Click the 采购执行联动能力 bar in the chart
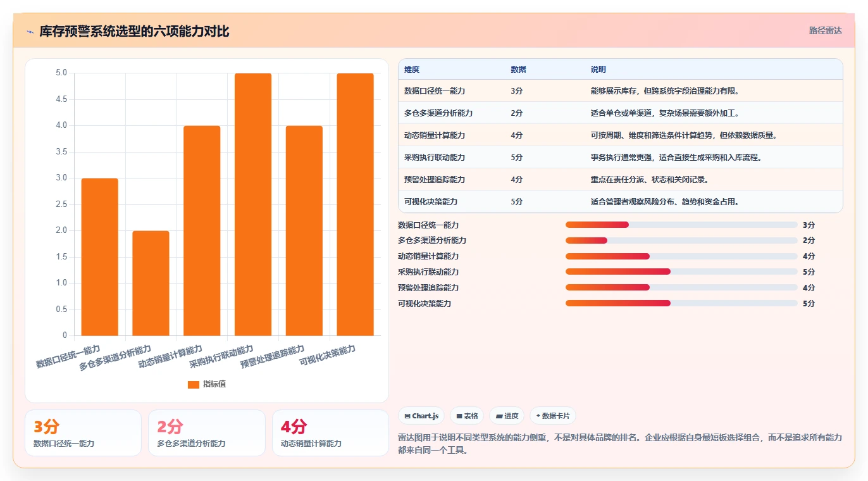 253,204
